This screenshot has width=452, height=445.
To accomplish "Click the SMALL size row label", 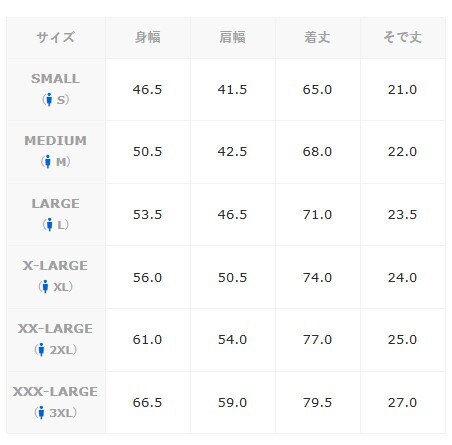I will tap(56, 79).
